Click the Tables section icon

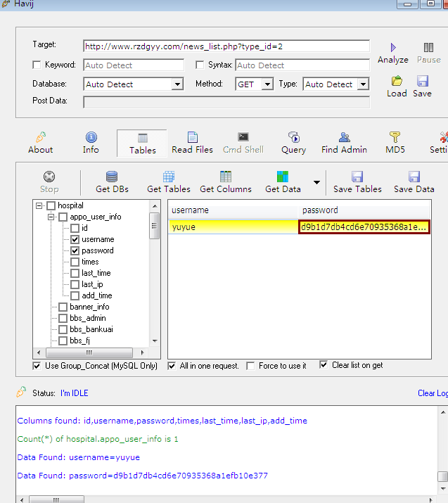point(143,138)
